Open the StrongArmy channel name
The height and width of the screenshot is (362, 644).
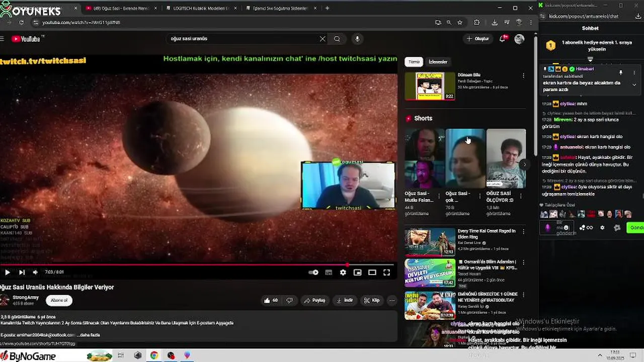click(x=26, y=297)
